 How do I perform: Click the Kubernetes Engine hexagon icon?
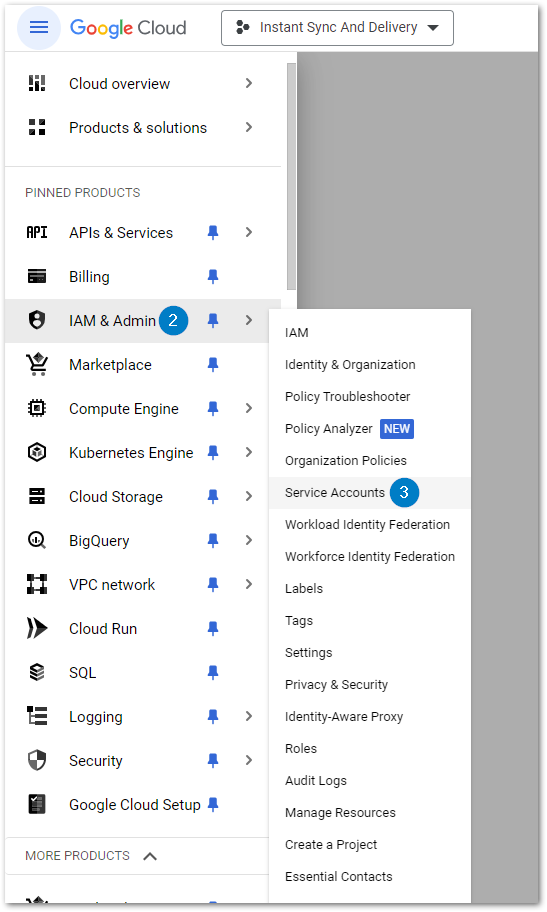click(37, 452)
